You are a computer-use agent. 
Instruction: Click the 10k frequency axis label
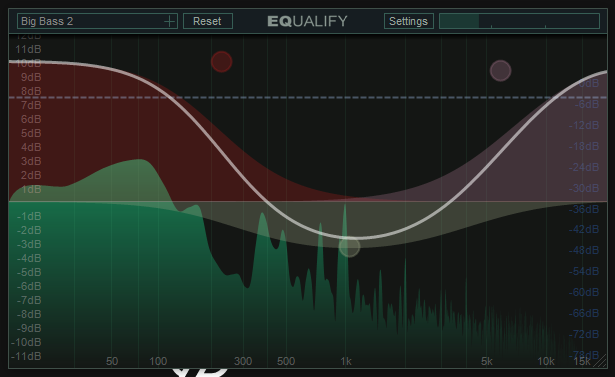click(546, 361)
